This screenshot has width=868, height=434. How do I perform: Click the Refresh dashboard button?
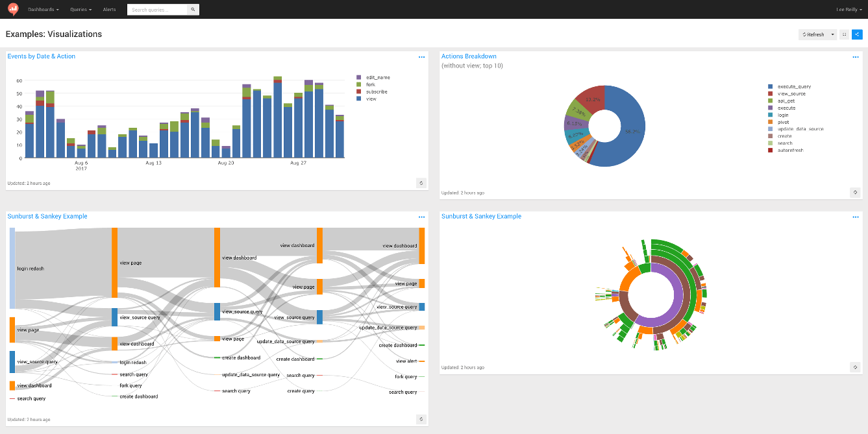click(x=813, y=34)
